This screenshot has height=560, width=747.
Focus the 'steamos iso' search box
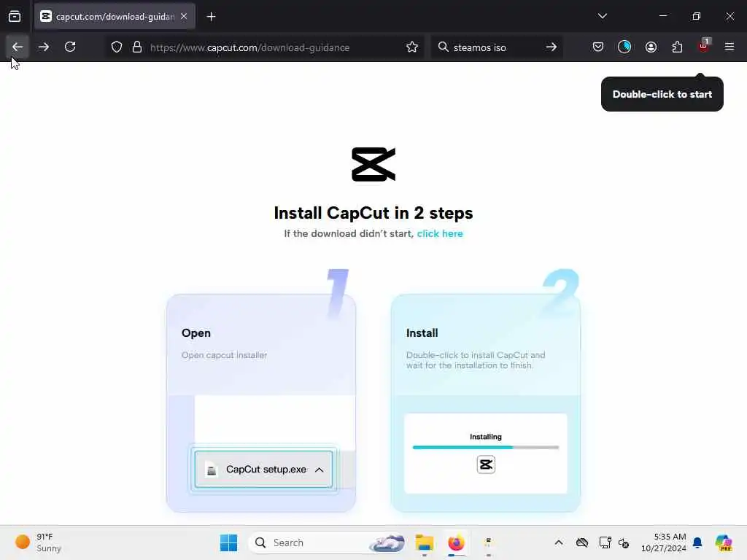pyautogui.click(x=495, y=47)
